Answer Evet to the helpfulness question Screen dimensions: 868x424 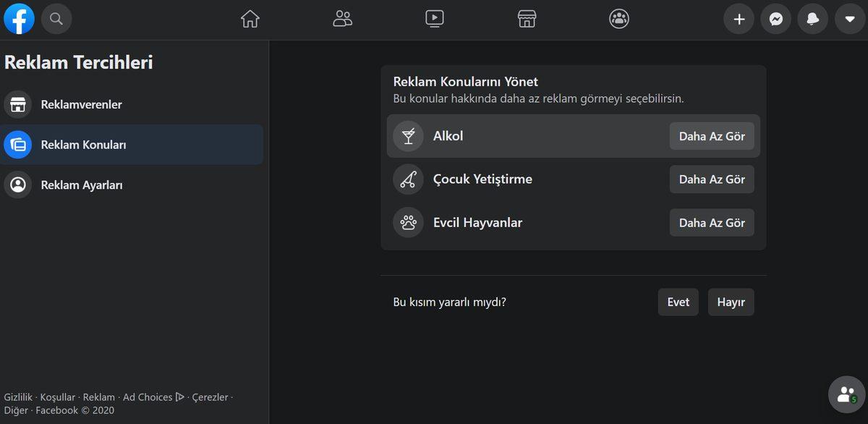[678, 302]
